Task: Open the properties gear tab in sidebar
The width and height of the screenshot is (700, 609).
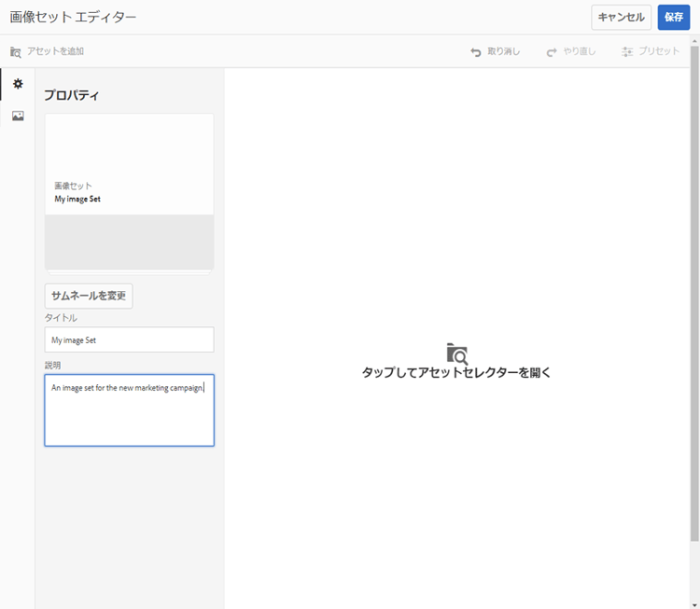Action: coord(18,84)
